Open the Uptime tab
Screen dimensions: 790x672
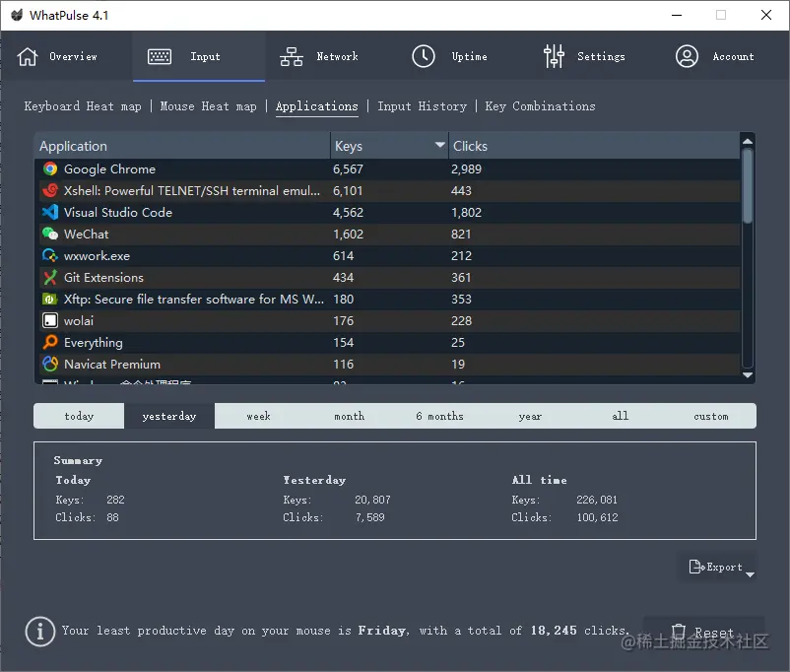coord(462,56)
